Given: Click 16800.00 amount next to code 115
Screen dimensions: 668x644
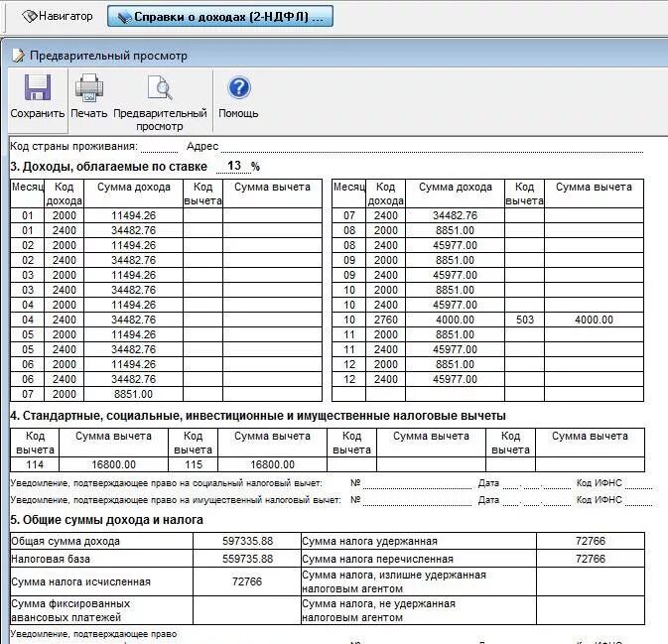Looking at the screenshot, I should click(272, 464).
